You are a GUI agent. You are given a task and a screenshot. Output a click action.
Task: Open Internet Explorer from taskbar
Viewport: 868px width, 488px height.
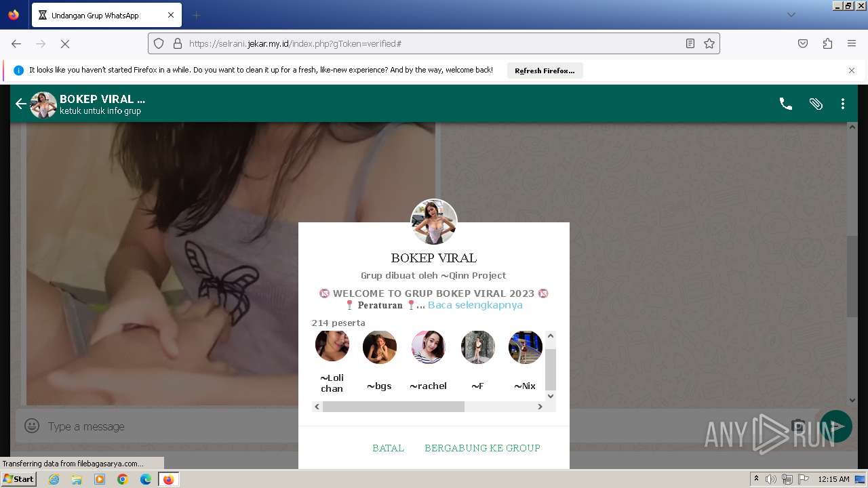point(54,479)
